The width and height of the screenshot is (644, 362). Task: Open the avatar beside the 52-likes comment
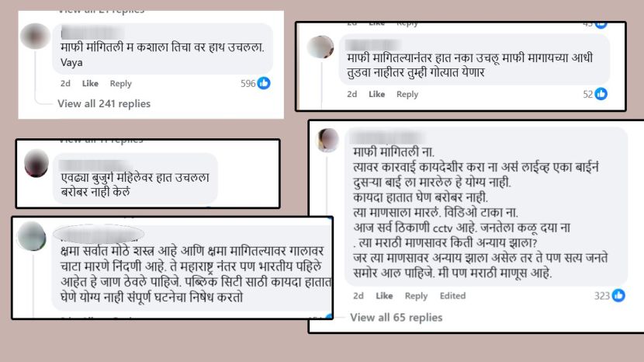tap(320, 47)
